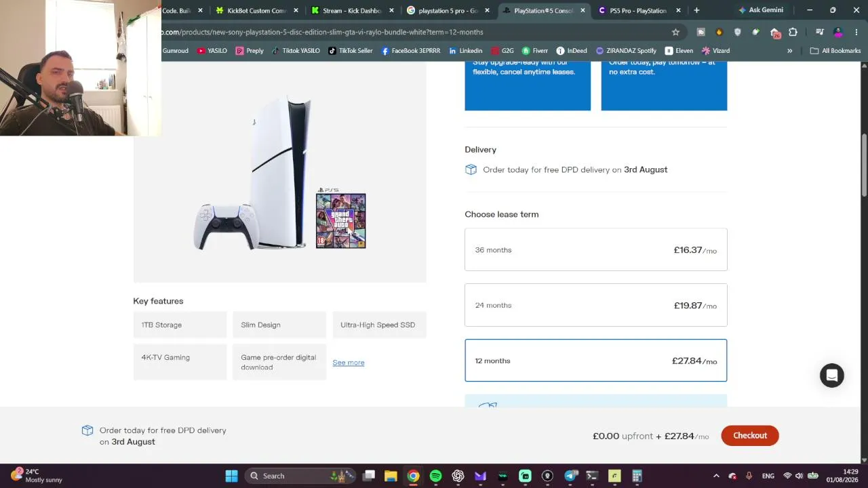
Task: Open the Windows Start menu
Action: point(231,476)
